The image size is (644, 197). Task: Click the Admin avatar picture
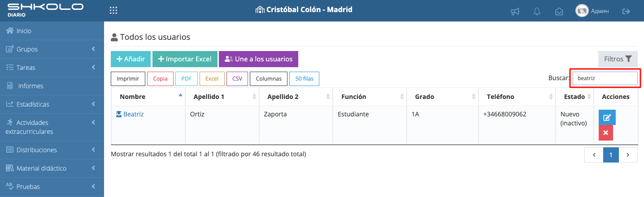[x=582, y=11]
